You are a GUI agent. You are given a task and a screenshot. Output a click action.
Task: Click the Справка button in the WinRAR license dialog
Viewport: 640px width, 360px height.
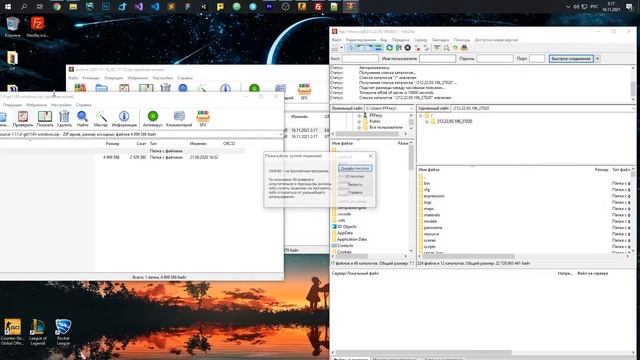click(x=355, y=193)
